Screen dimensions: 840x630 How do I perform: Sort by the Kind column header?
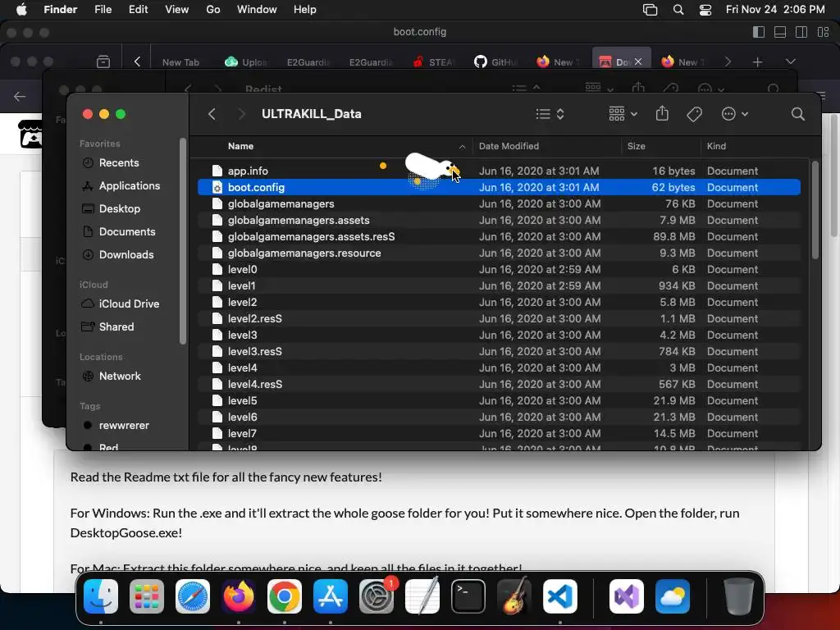tap(716, 146)
